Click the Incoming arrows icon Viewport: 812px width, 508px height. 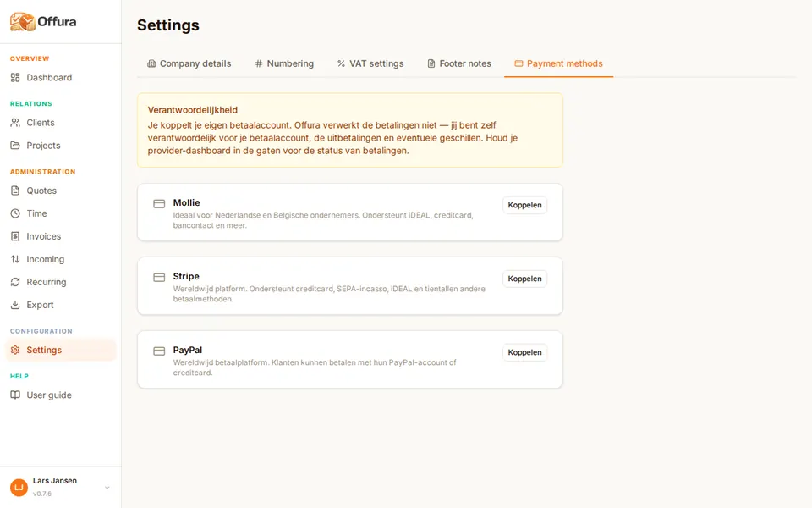(x=15, y=259)
